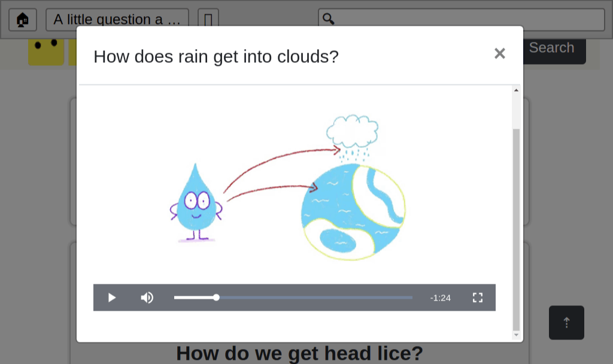This screenshot has width=613, height=364.
Task: Click the remaining time display -1:24
Action: pyautogui.click(x=440, y=298)
